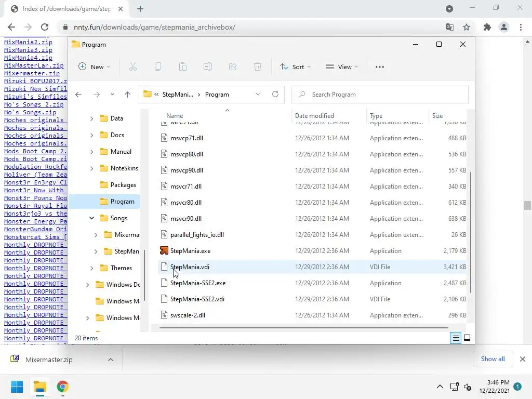Screen dimensions: 532x399
Task: Click the Delete trash icon in Explorer
Action: [258, 67]
